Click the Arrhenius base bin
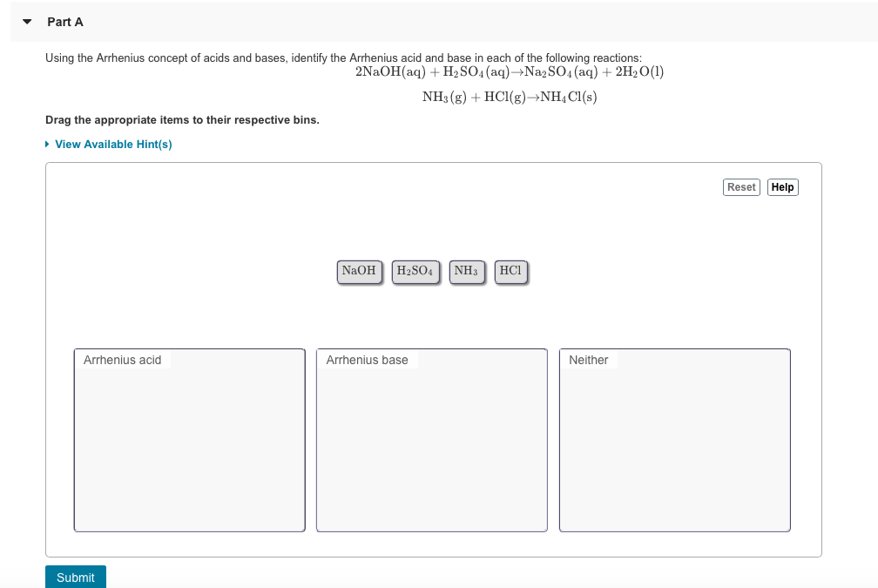 pyautogui.click(x=431, y=440)
